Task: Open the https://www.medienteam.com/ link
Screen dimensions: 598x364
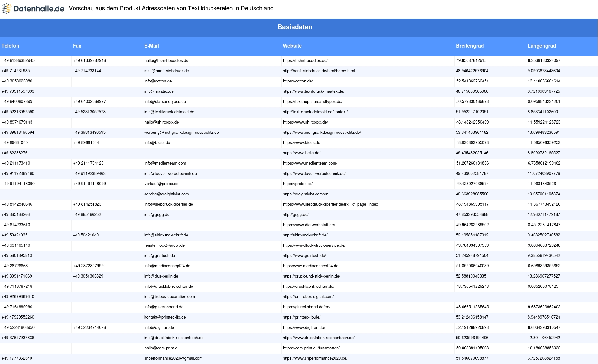Action: pyautogui.click(x=310, y=163)
